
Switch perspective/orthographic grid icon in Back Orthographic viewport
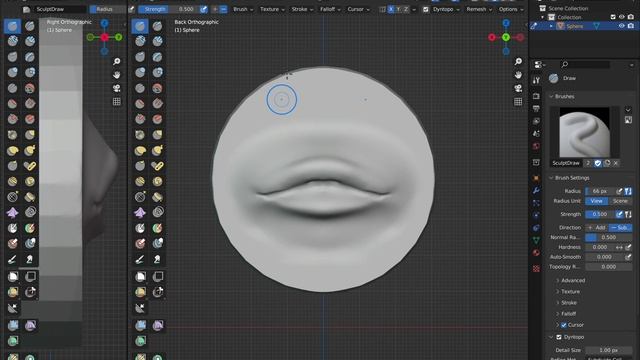pos(518,102)
